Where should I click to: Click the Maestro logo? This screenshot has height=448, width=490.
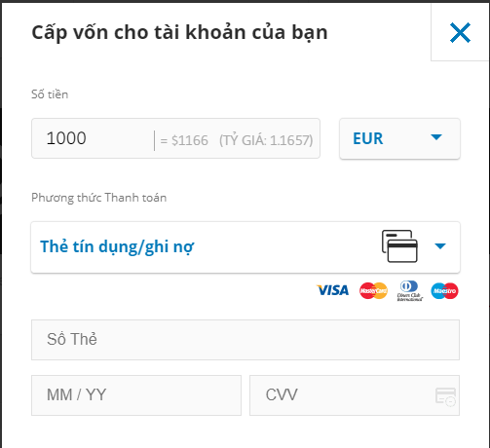click(x=444, y=290)
